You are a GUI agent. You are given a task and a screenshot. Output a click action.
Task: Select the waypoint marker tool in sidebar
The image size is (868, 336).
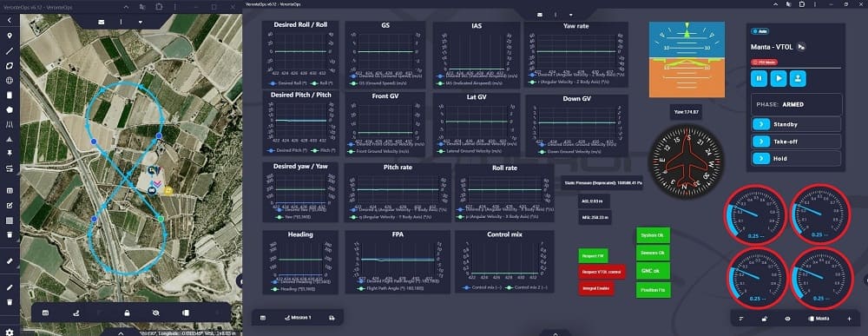(x=10, y=36)
